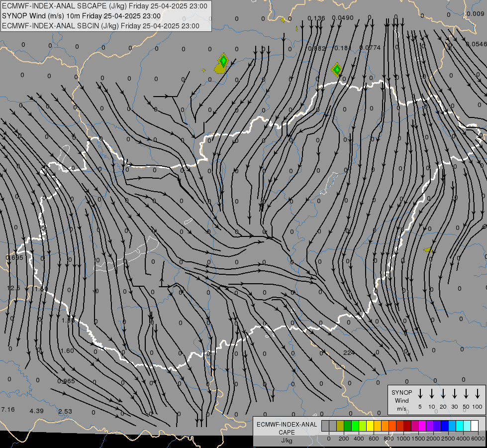Click the 1000 tick label on the CAPE scale

[x=403, y=439]
